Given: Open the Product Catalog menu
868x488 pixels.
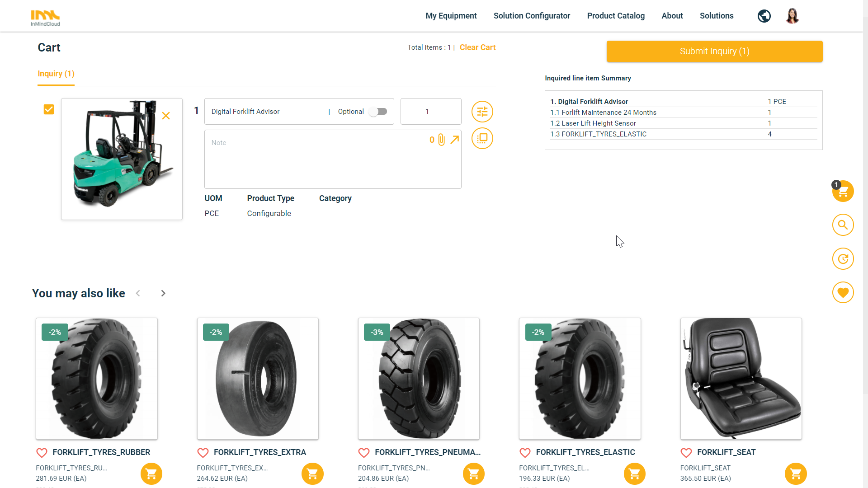Looking at the screenshot, I should (616, 16).
